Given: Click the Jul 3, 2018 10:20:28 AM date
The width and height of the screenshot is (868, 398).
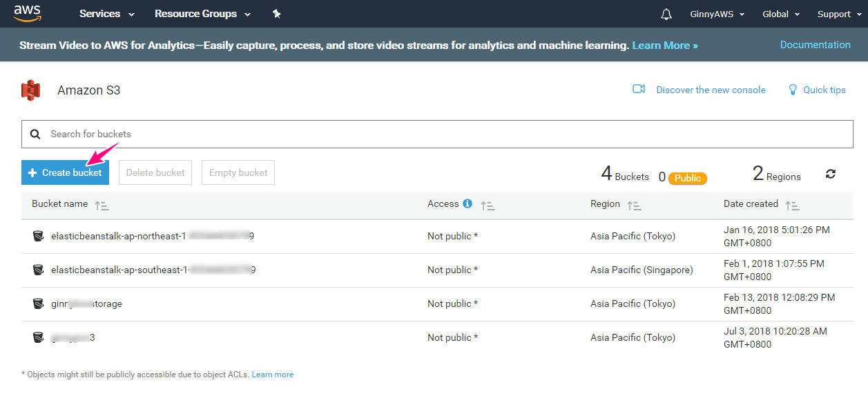Looking at the screenshot, I should (x=775, y=337).
